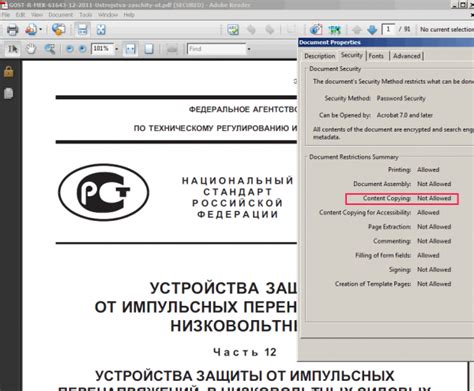Click the Collaborate/share globe icon
The width and height of the screenshot is (474, 391).
tap(58, 30)
